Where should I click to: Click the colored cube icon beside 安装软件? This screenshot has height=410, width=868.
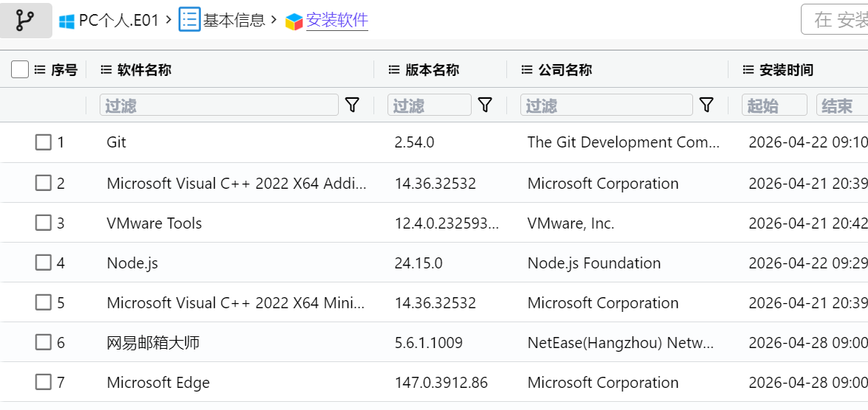(294, 21)
